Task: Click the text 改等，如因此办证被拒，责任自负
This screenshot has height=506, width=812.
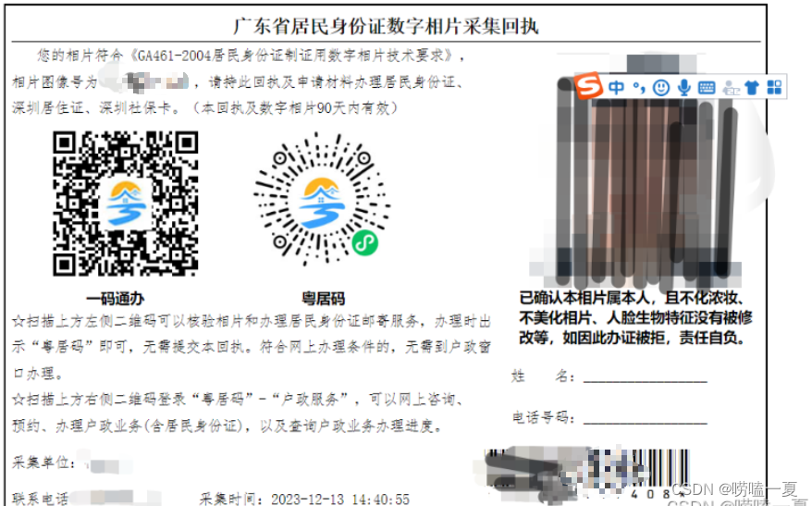Action: tap(633, 338)
